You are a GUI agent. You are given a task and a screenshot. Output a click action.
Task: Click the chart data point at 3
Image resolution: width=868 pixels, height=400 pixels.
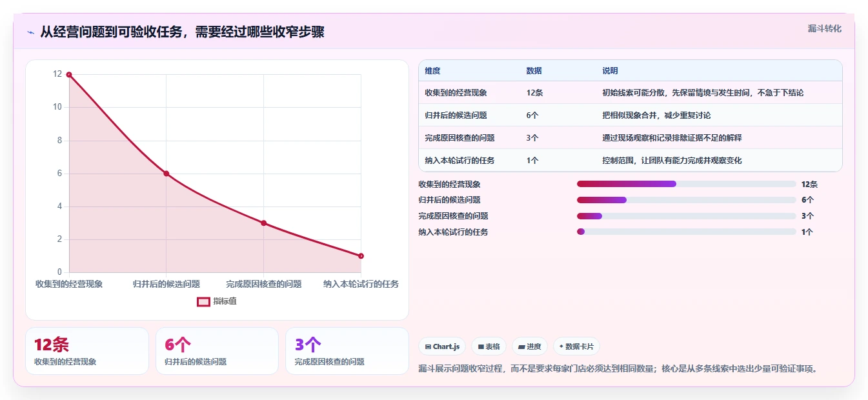[263, 223]
